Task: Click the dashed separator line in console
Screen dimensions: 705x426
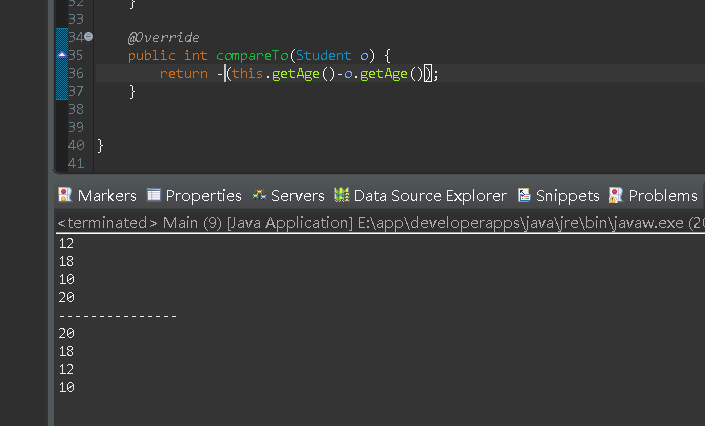Action: click(x=117, y=315)
